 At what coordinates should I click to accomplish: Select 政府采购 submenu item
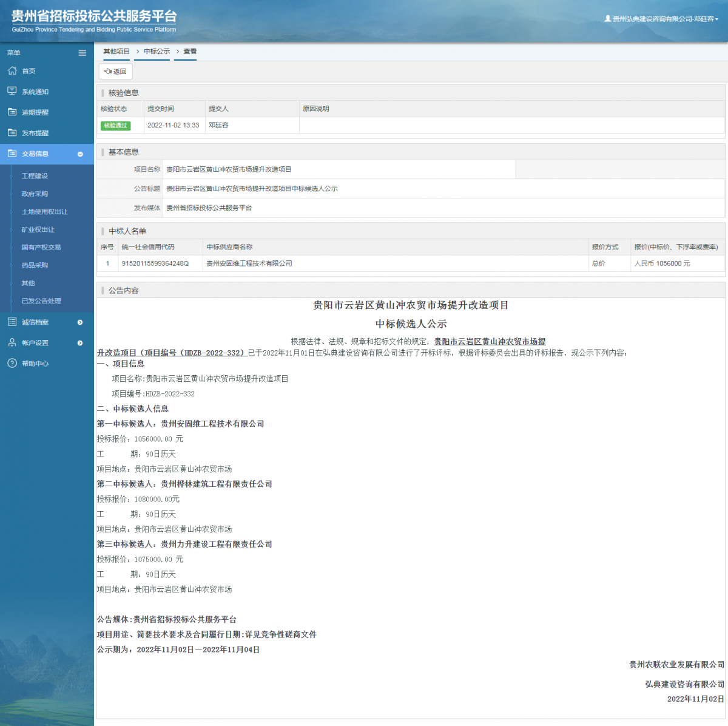pyautogui.click(x=35, y=194)
